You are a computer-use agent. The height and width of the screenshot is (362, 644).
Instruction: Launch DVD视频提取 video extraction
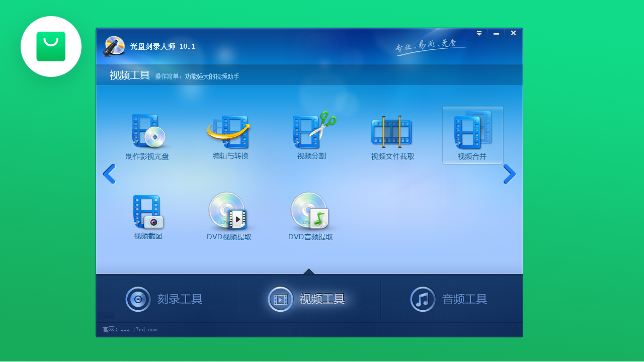[229, 214]
